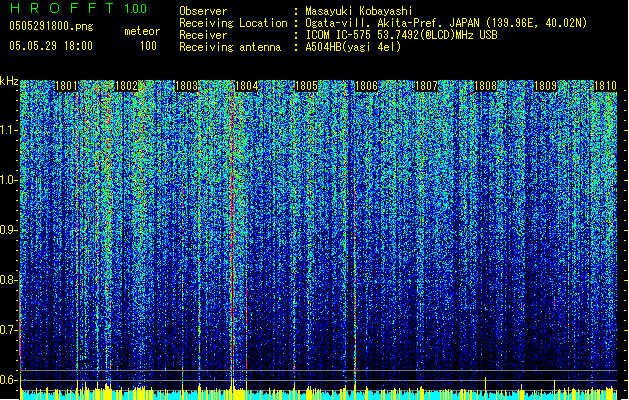Click the kHz unit label
629x400 pixels.
click(9, 80)
